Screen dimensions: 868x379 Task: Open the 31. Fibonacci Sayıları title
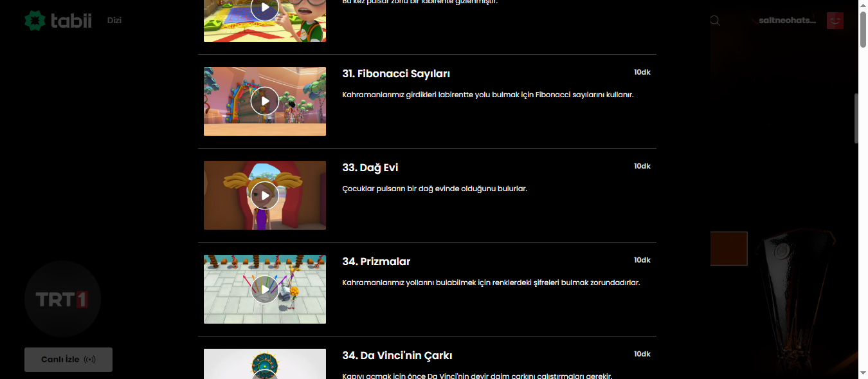[x=396, y=73]
